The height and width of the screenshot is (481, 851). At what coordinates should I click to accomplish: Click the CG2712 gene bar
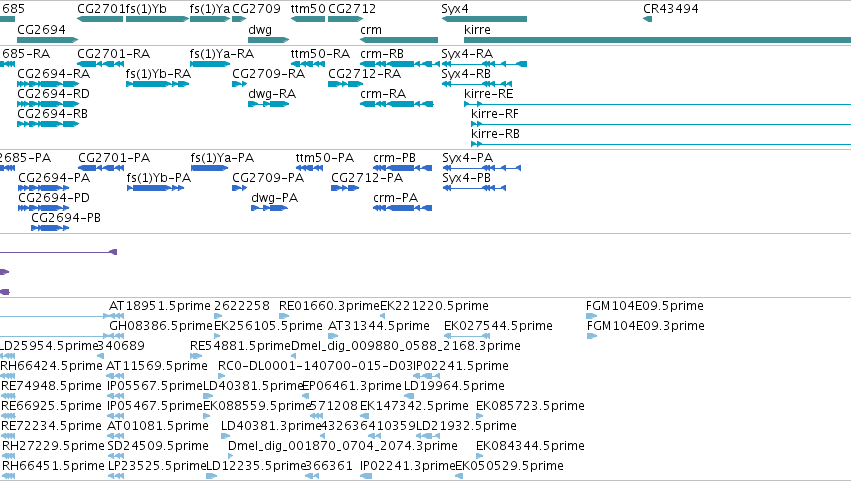click(346, 19)
